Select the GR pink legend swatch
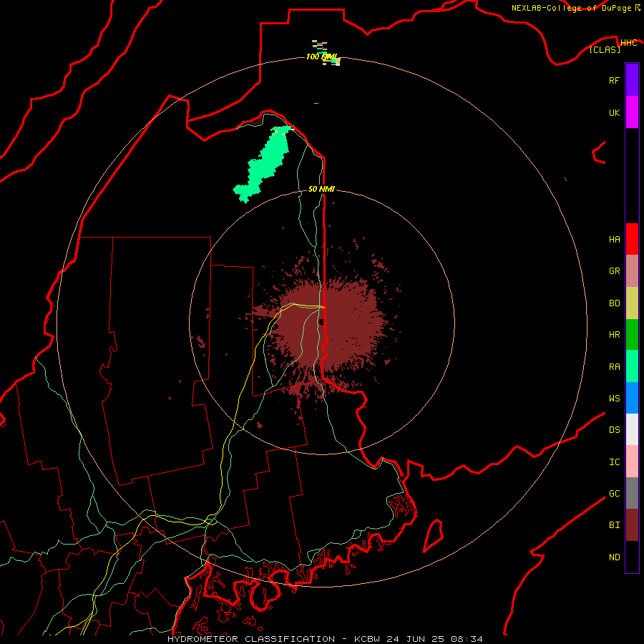644x644 pixels. click(x=632, y=271)
